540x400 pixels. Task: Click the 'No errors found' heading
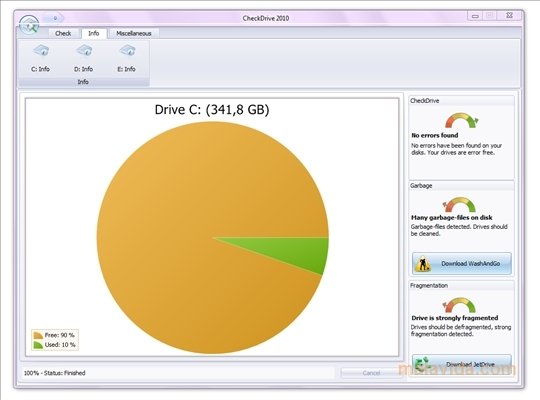tap(435, 135)
